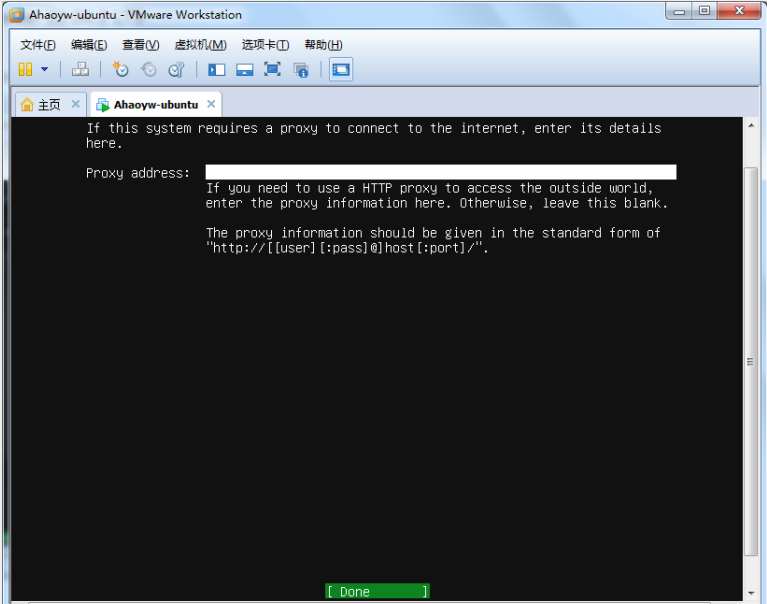Click the vertical scrollbar down arrow

coord(751,593)
